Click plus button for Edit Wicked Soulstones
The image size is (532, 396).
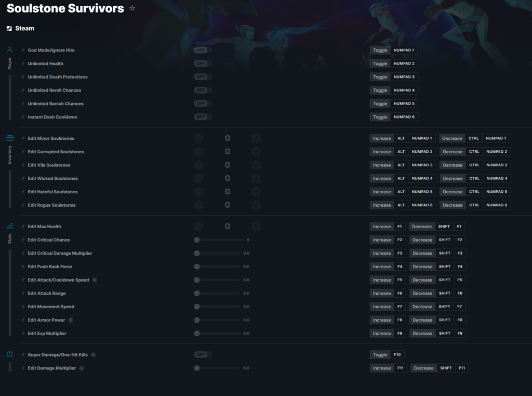click(256, 178)
